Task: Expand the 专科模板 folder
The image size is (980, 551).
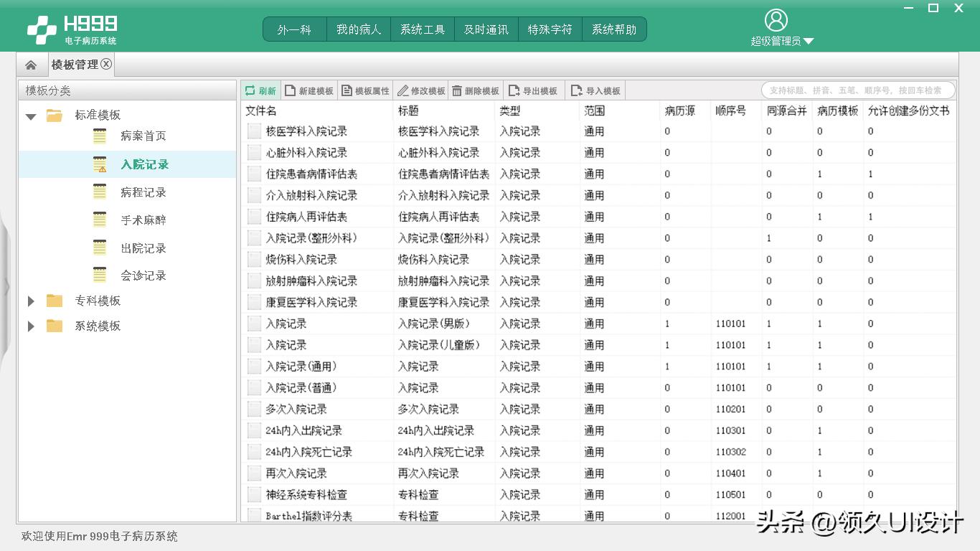Action: point(31,301)
